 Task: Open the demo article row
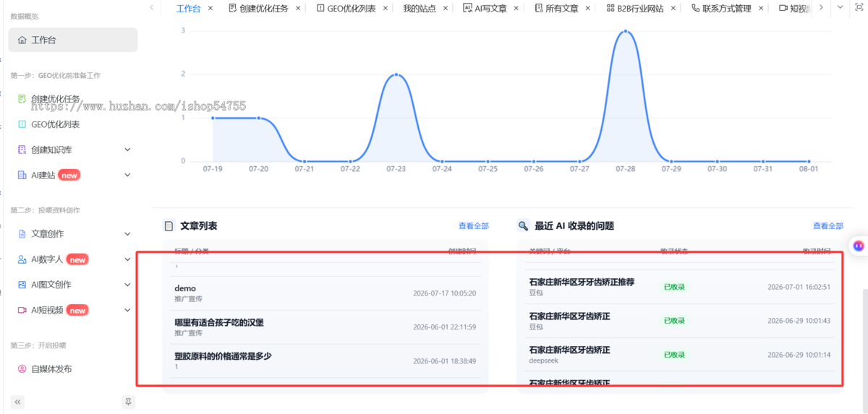pos(325,293)
